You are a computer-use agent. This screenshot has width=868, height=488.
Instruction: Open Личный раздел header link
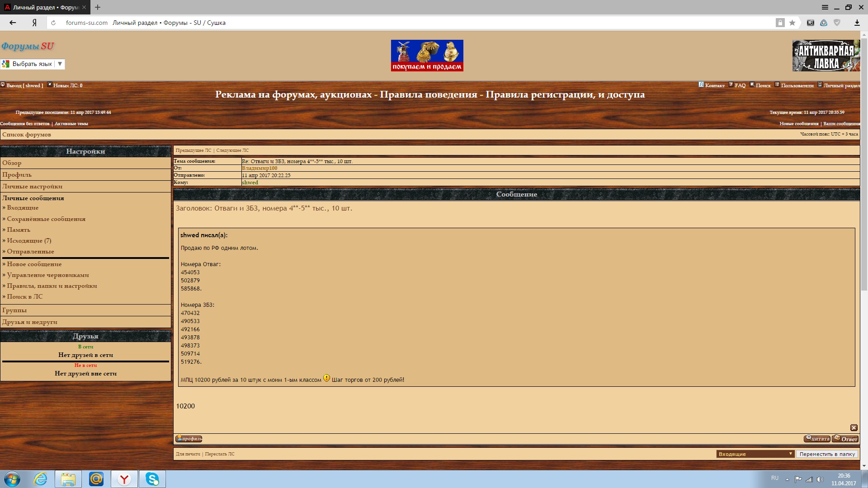click(x=842, y=85)
